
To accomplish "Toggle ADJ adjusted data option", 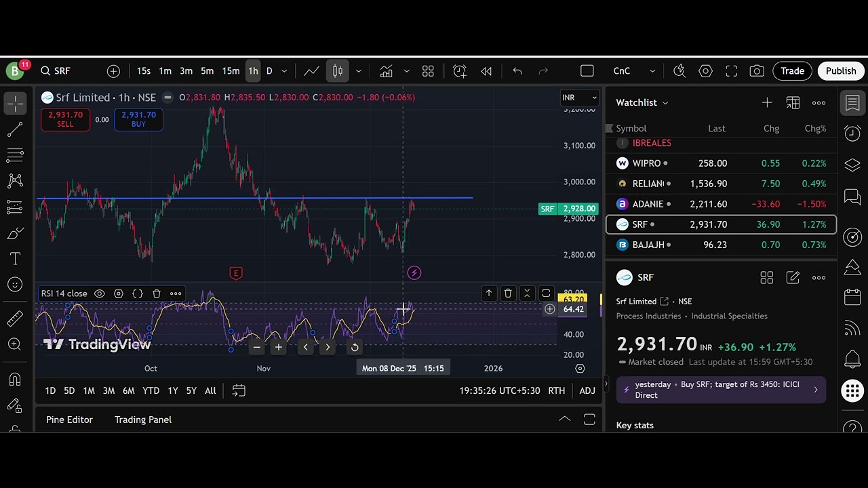I will [x=587, y=390].
